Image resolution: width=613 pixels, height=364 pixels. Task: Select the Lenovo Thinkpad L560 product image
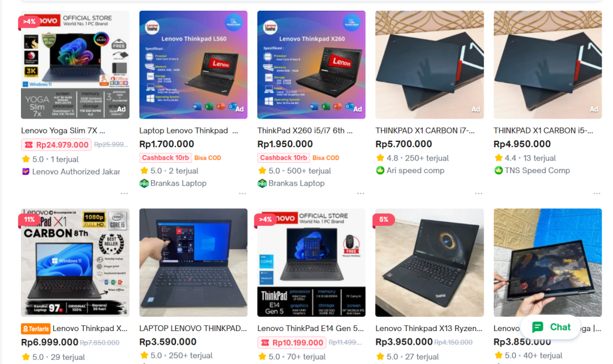point(193,65)
